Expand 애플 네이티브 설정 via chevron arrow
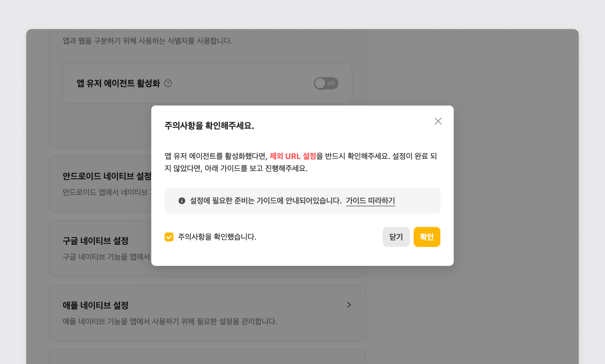 point(349,305)
